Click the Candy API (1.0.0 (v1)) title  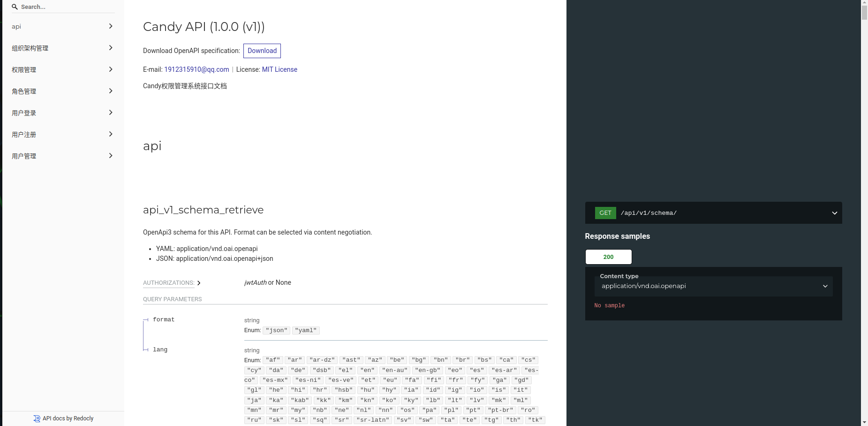point(204,27)
